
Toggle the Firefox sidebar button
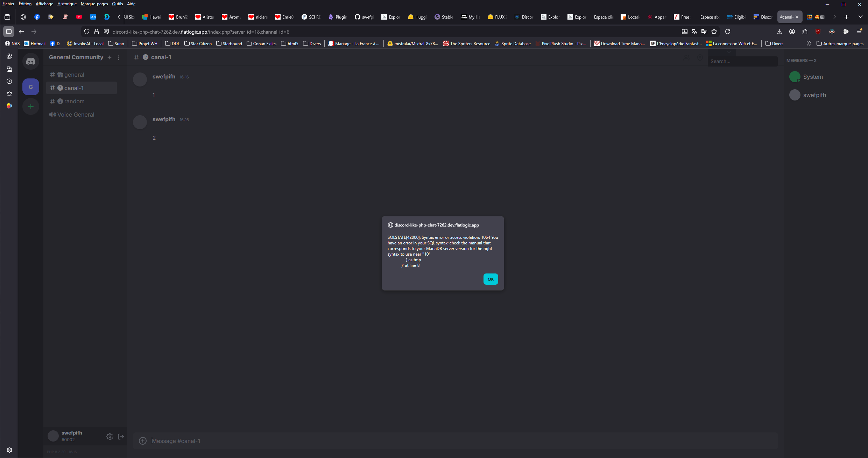pyautogui.click(x=9, y=32)
